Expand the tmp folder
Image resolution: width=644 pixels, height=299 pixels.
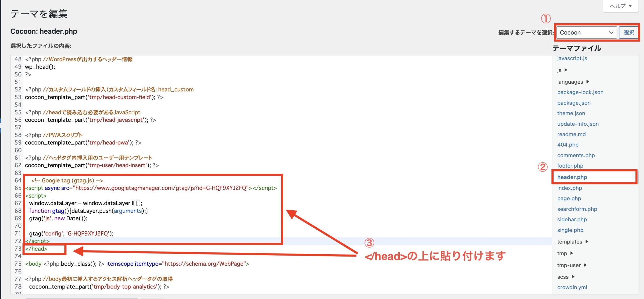click(x=565, y=253)
